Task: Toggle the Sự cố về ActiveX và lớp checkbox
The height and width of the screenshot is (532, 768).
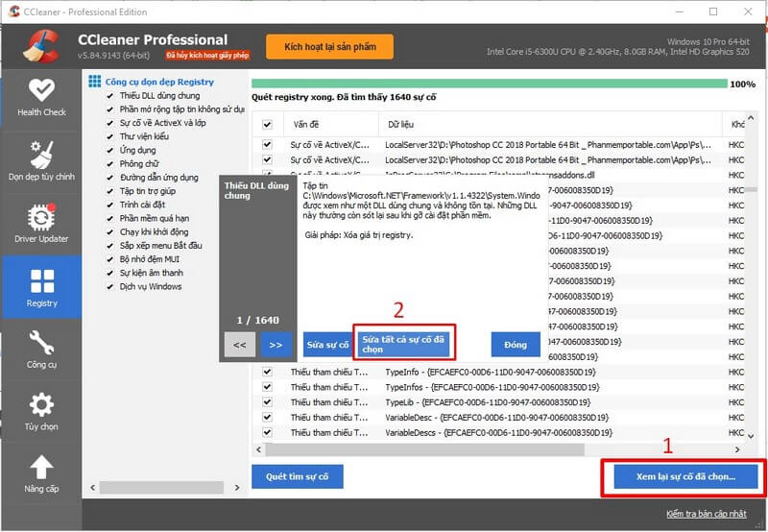Action: (110, 123)
